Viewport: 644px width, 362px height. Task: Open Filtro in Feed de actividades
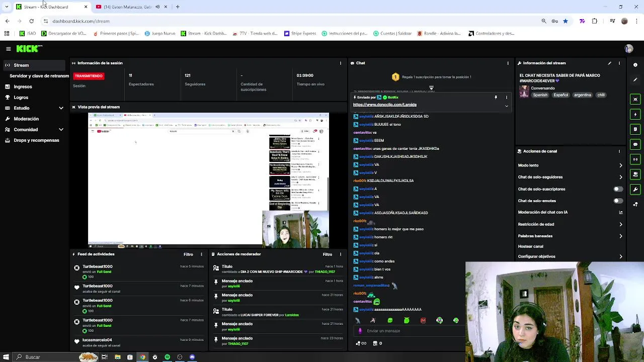[x=188, y=254]
